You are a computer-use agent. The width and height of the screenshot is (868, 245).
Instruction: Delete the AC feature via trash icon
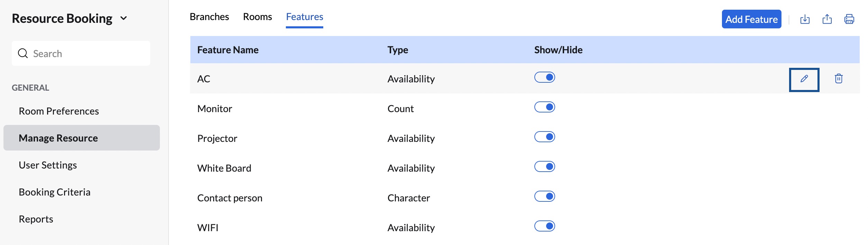pyautogui.click(x=839, y=79)
